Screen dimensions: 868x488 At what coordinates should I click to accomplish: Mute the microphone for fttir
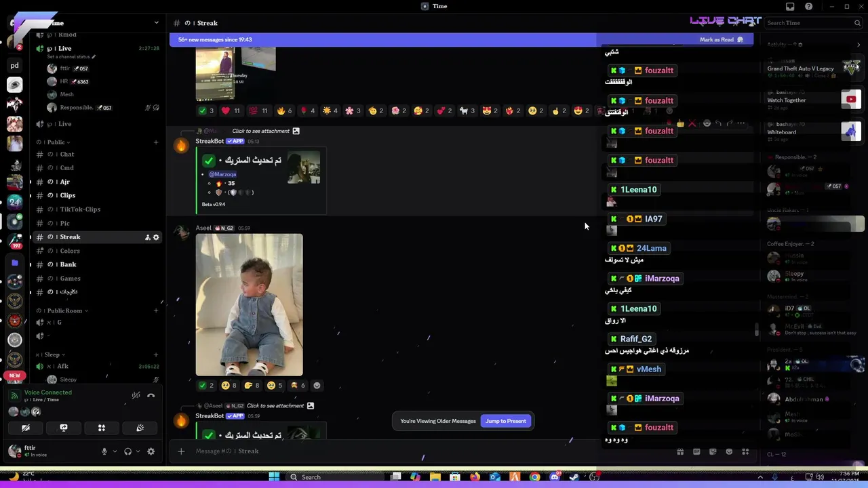(x=104, y=451)
